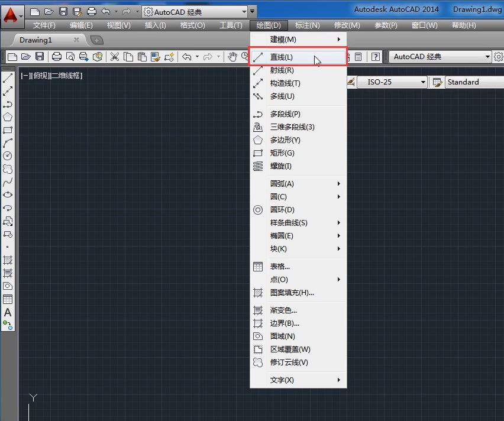504x421 pixels.
Task: Select Polyline tool in left toolbar
Action: pyautogui.click(x=8, y=104)
